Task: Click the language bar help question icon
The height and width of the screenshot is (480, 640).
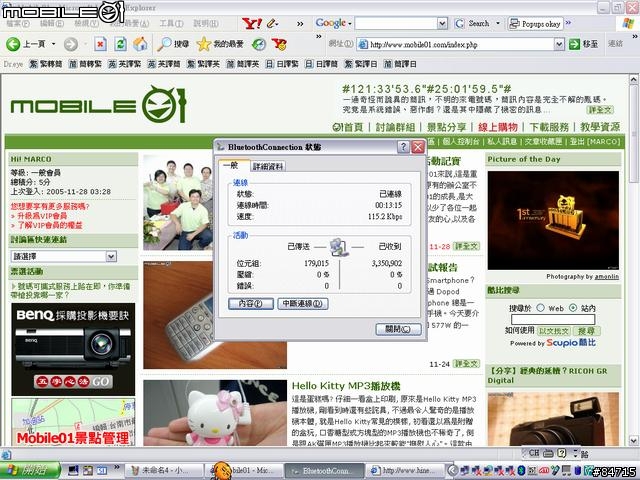Action: [x=562, y=453]
